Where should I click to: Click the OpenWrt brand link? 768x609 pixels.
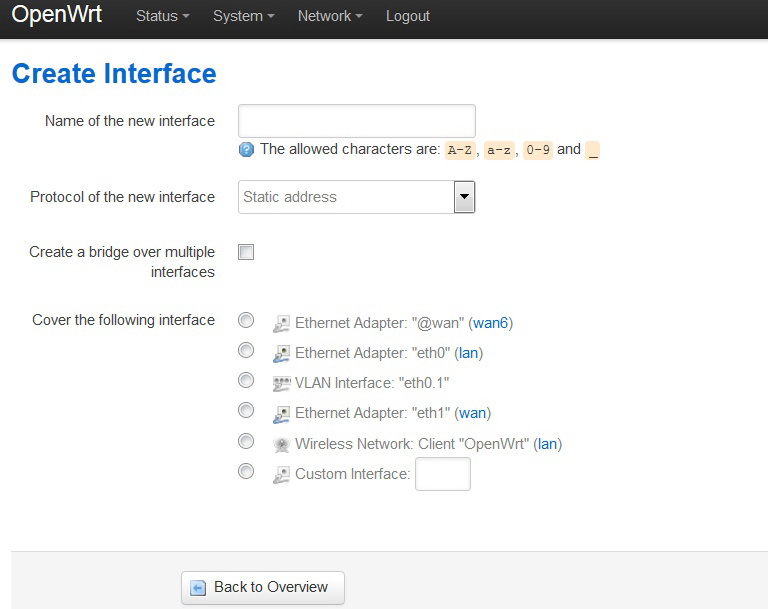coord(57,16)
